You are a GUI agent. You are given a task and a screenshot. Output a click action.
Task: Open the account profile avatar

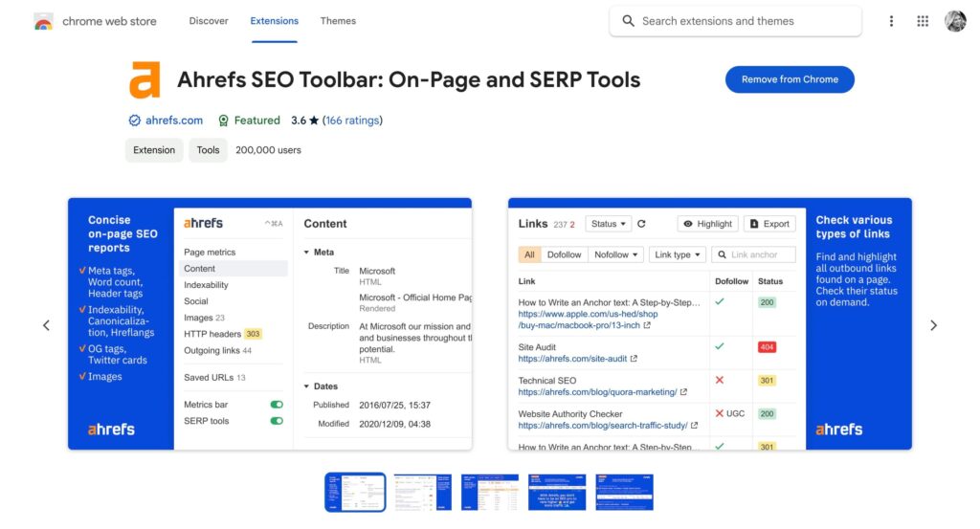pos(955,21)
